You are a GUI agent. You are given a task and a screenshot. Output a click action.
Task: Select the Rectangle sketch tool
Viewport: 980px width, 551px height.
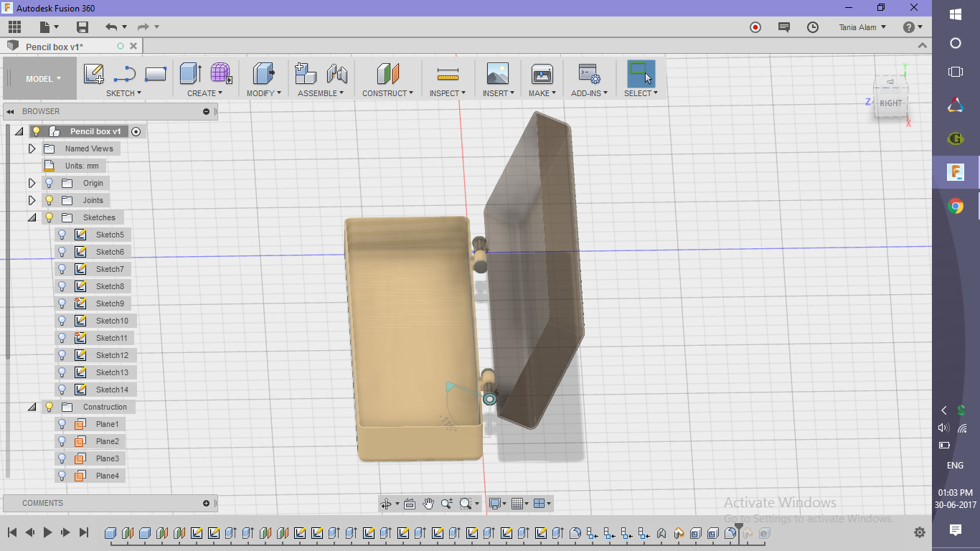(x=156, y=74)
